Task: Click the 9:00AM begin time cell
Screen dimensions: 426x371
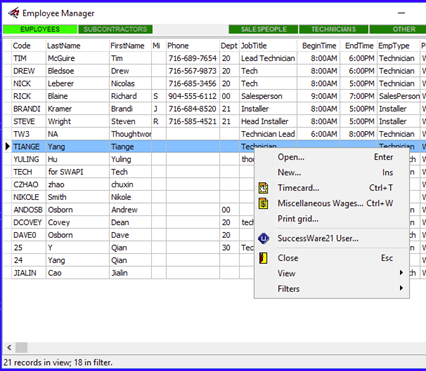Action: coord(318,96)
